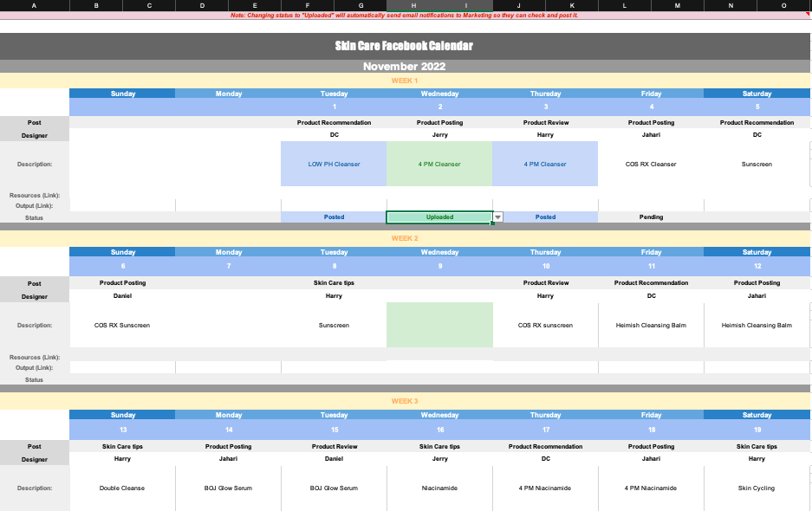The image size is (812, 511).
Task: Select BOJ Glow Serum under Tuesday 15
Action: click(x=334, y=488)
